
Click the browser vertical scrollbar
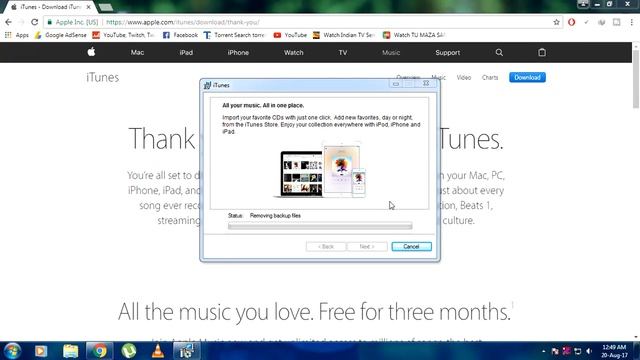[636, 80]
